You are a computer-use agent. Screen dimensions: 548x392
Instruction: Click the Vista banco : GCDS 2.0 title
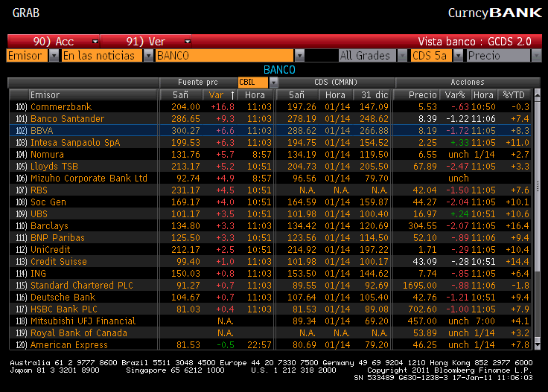coord(474,42)
